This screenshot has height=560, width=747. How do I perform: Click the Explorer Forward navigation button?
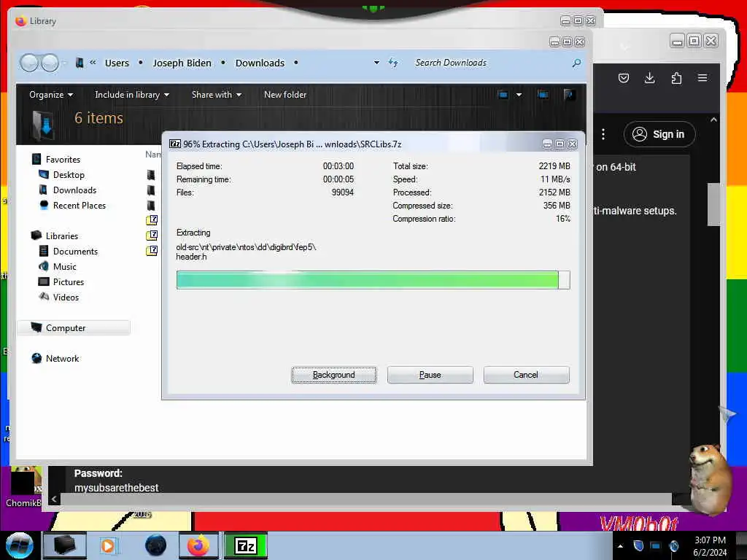pyautogui.click(x=50, y=63)
